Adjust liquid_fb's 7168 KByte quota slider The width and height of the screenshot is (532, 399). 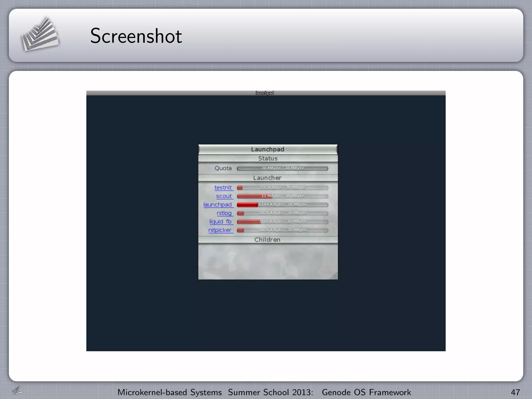coord(282,222)
